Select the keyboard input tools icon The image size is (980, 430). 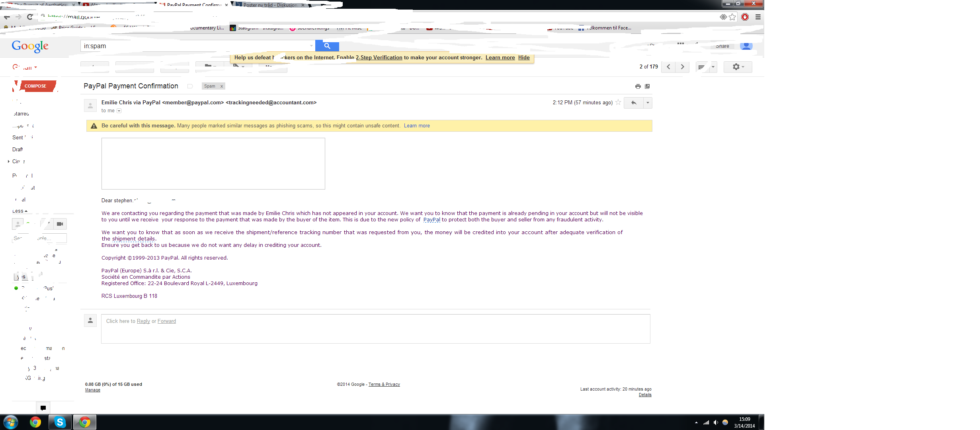(x=702, y=67)
